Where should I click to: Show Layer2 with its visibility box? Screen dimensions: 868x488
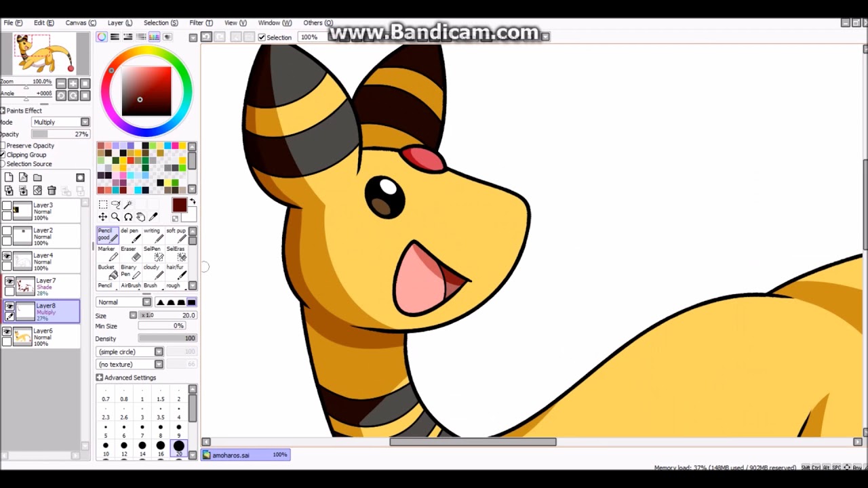coord(7,231)
